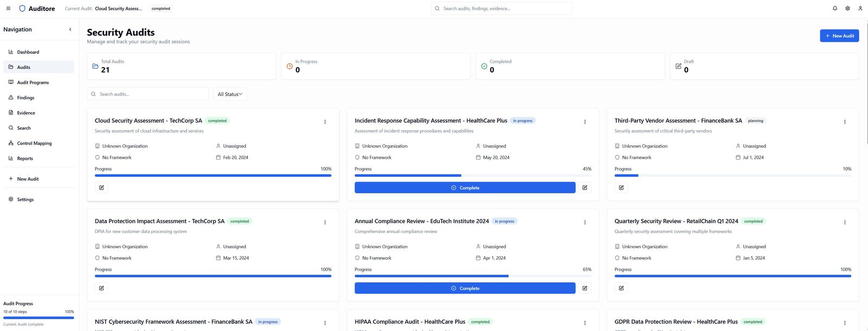
Task: Click New Audit in the sidebar
Action: point(39,179)
